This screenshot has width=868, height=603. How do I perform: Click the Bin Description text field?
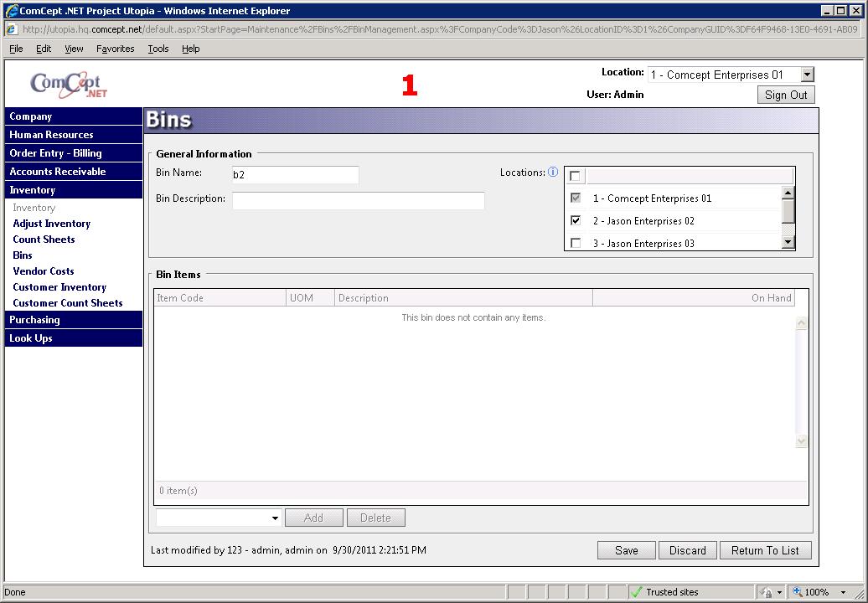(358, 201)
